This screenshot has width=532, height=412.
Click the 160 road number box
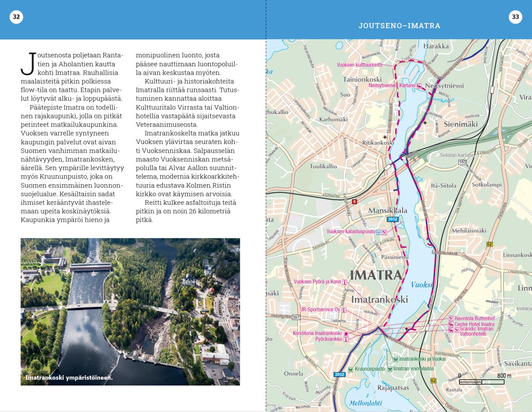click(x=462, y=162)
